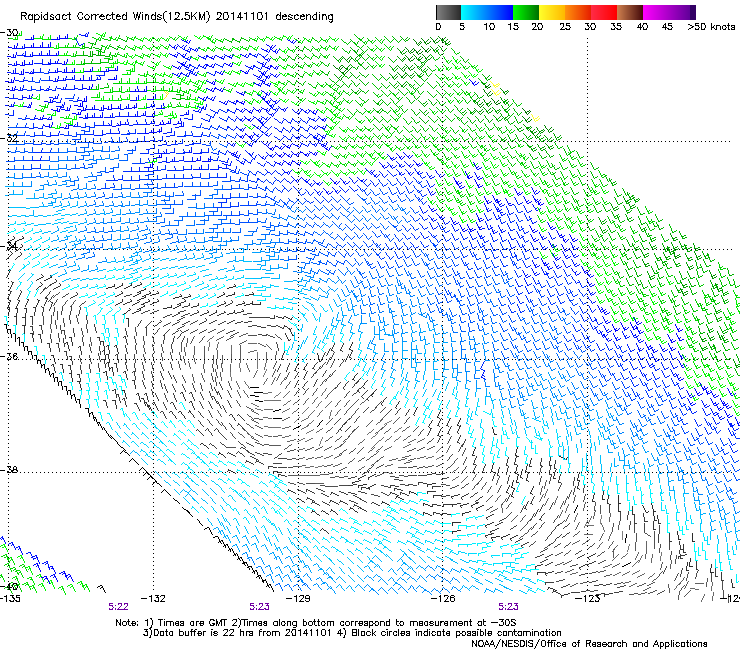Click the cyan-blue 5-15 knots legend swatch
This screenshot has height=650, width=740.
click(487, 12)
